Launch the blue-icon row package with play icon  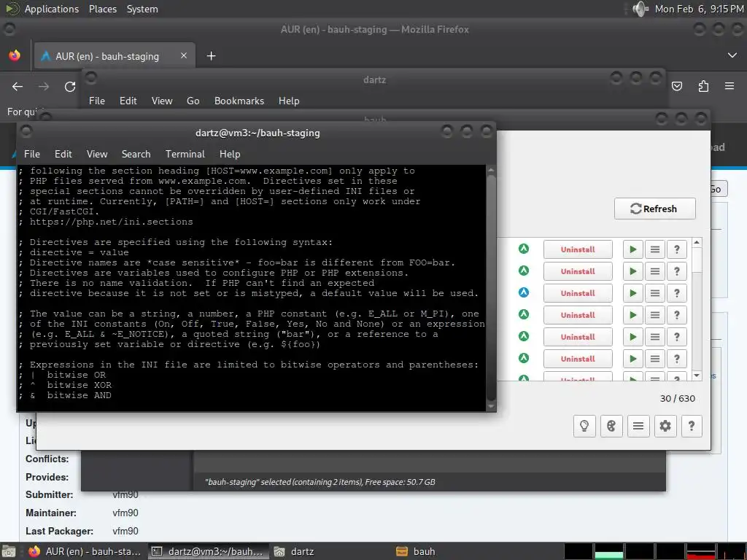tap(632, 293)
